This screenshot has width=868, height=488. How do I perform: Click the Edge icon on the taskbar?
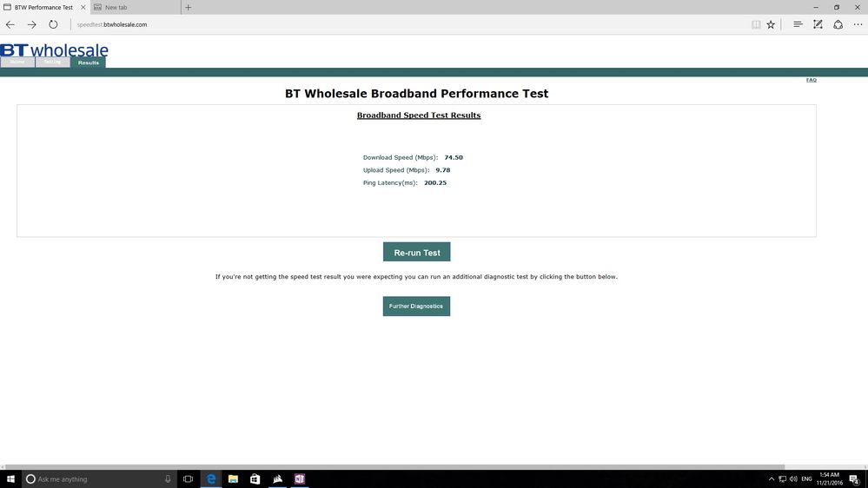(x=211, y=478)
